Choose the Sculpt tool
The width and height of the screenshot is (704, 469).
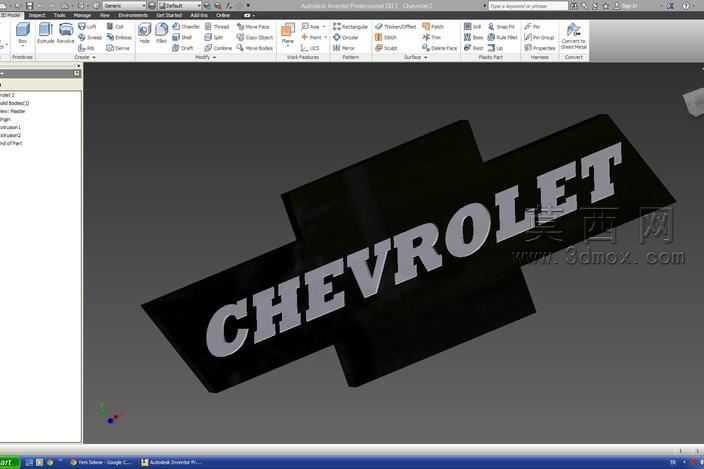click(x=386, y=48)
